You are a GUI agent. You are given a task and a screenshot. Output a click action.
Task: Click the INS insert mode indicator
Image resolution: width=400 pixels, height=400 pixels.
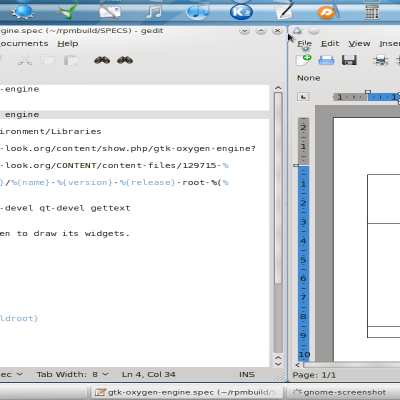coord(247,374)
